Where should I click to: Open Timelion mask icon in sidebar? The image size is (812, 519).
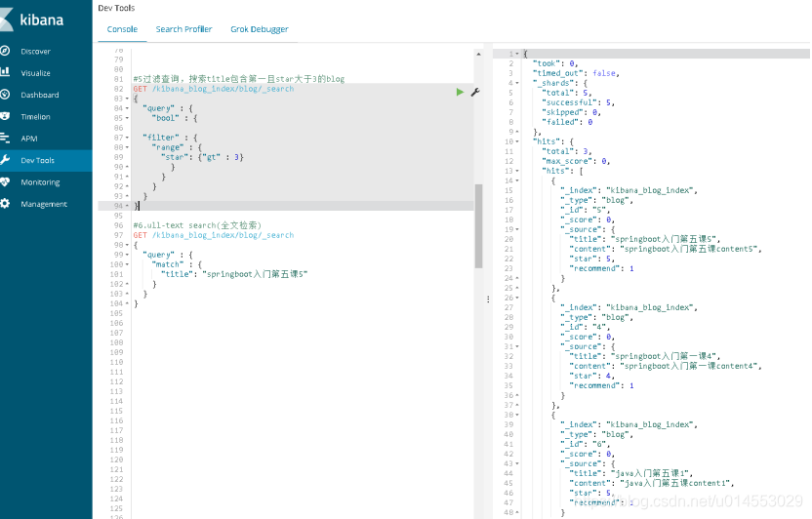(5, 116)
